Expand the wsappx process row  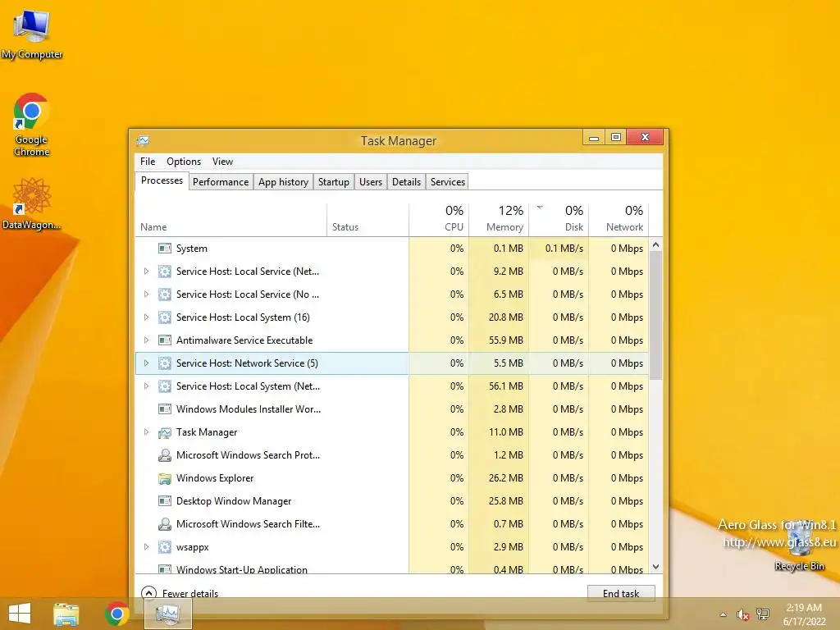point(146,547)
